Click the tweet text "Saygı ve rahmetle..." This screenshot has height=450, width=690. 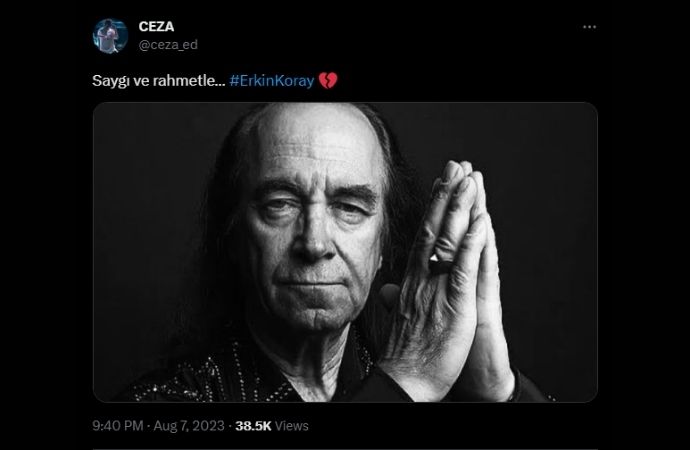click(158, 81)
